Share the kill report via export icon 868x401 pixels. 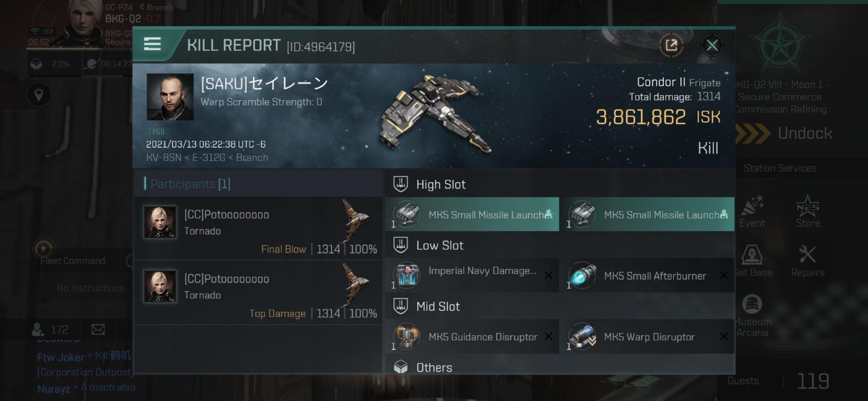click(671, 45)
